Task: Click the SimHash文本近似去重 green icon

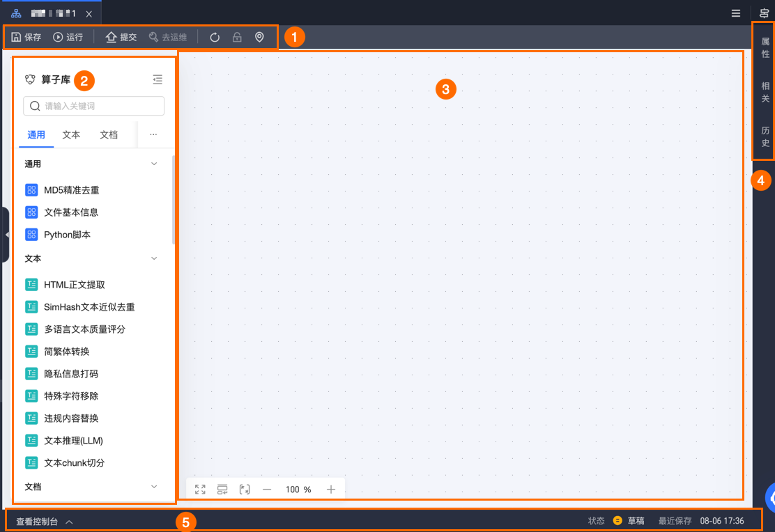Action: coord(31,307)
